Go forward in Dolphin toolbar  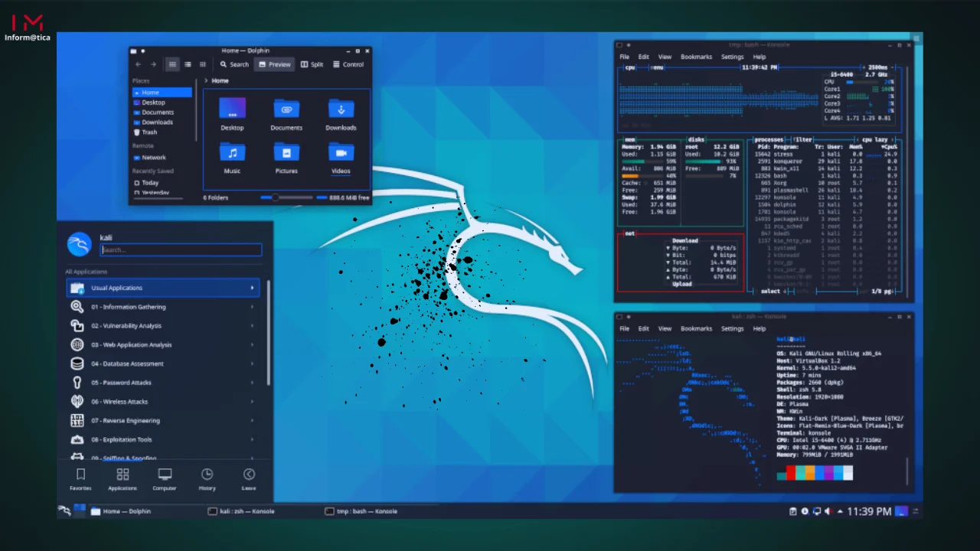point(153,64)
